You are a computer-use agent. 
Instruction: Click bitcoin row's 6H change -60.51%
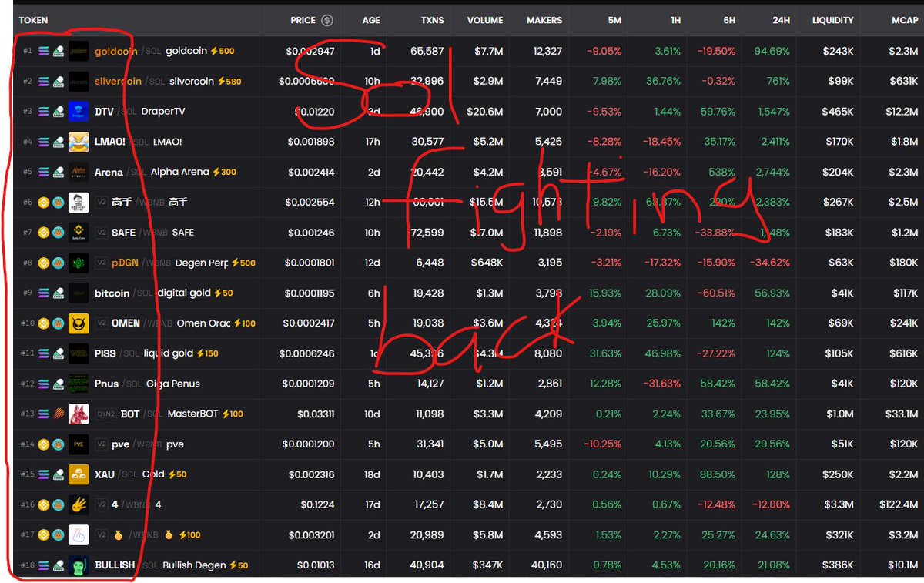coord(716,293)
